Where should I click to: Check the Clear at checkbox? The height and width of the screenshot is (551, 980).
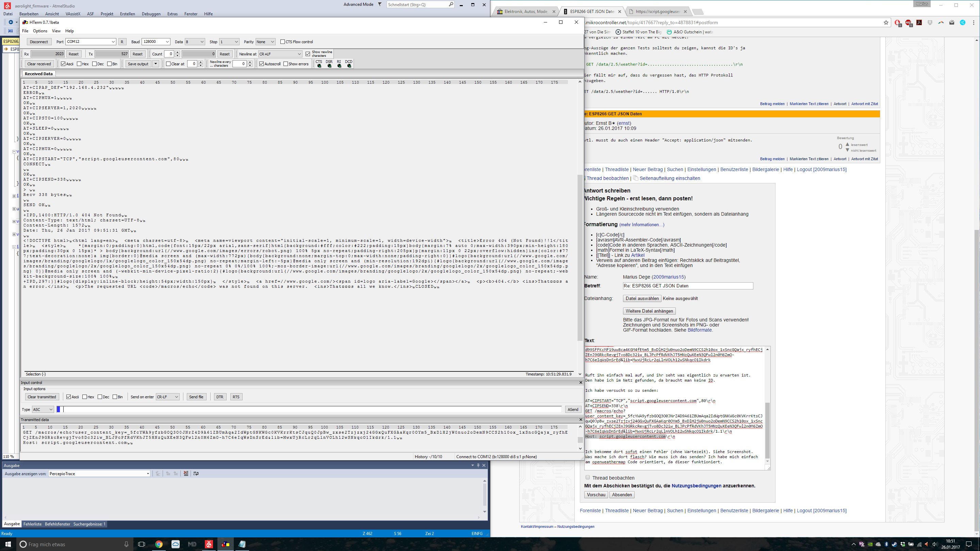pyautogui.click(x=168, y=64)
